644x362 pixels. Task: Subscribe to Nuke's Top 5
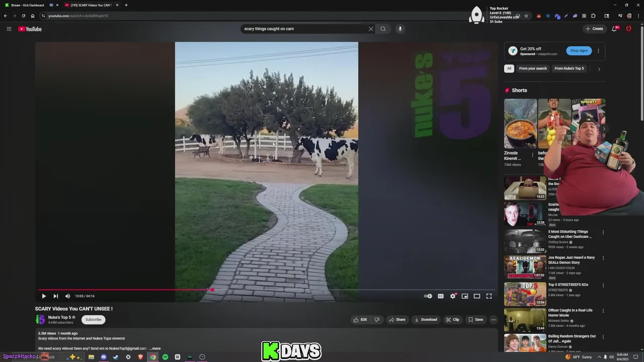93,320
